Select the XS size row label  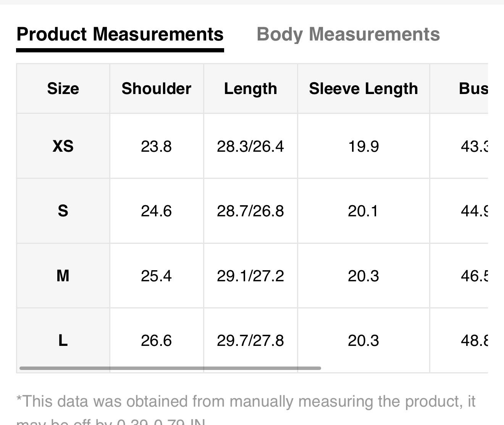[63, 146]
